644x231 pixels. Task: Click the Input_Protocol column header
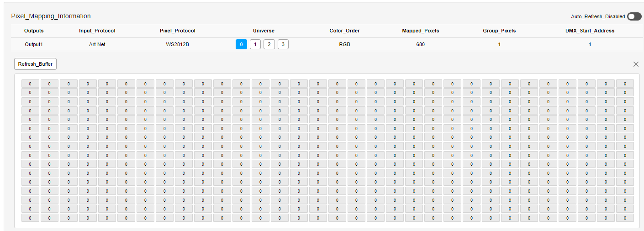(97, 31)
